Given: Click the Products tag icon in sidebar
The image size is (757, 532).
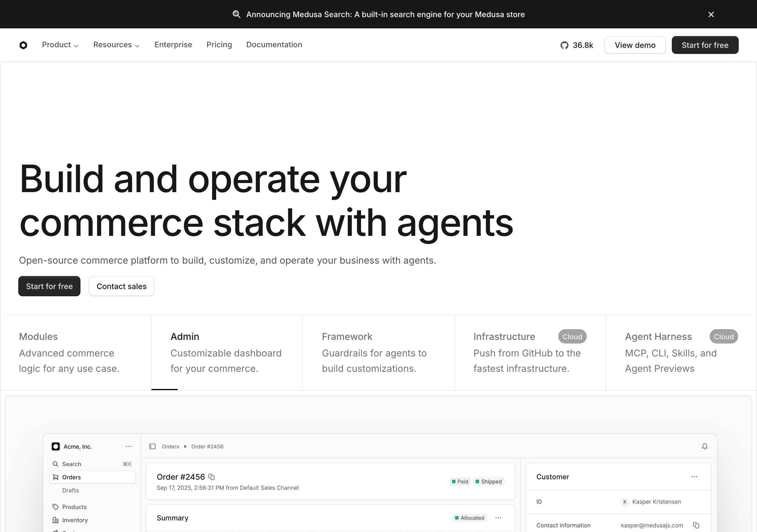Looking at the screenshot, I should pos(55,507).
